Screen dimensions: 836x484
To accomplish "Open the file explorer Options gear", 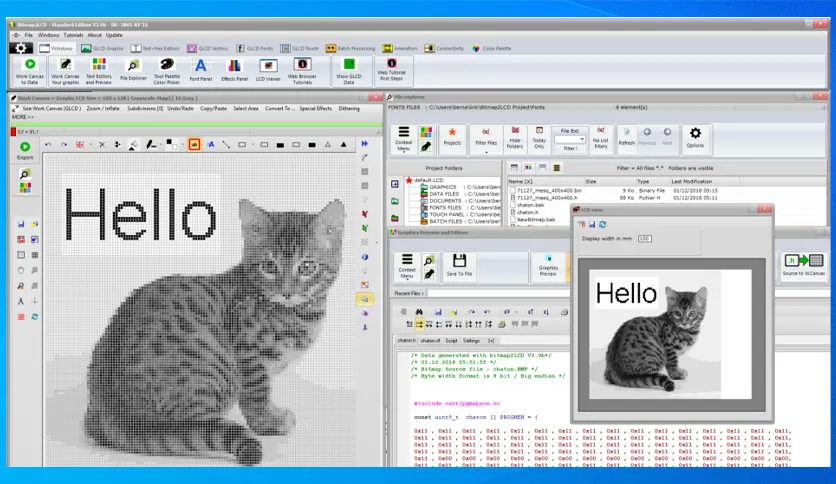I will tap(695, 138).
